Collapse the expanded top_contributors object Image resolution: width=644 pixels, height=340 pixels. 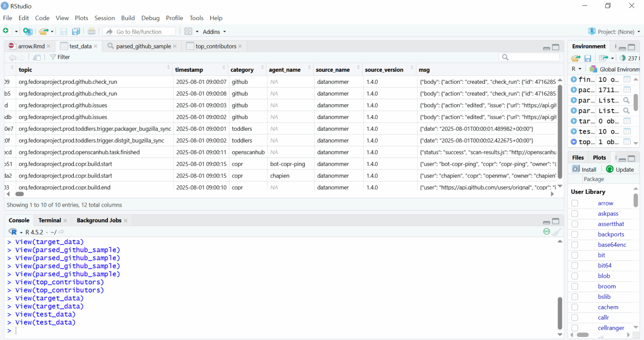[574, 142]
